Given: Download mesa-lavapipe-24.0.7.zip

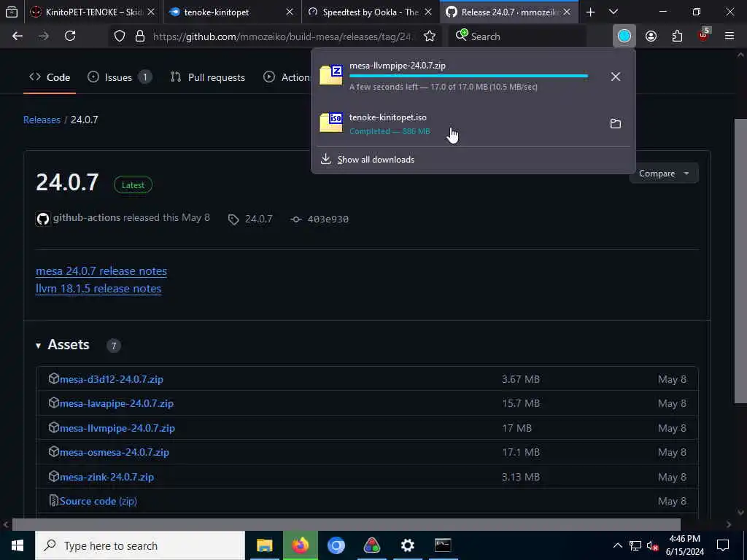Looking at the screenshot, I should (x=116, y=403).
